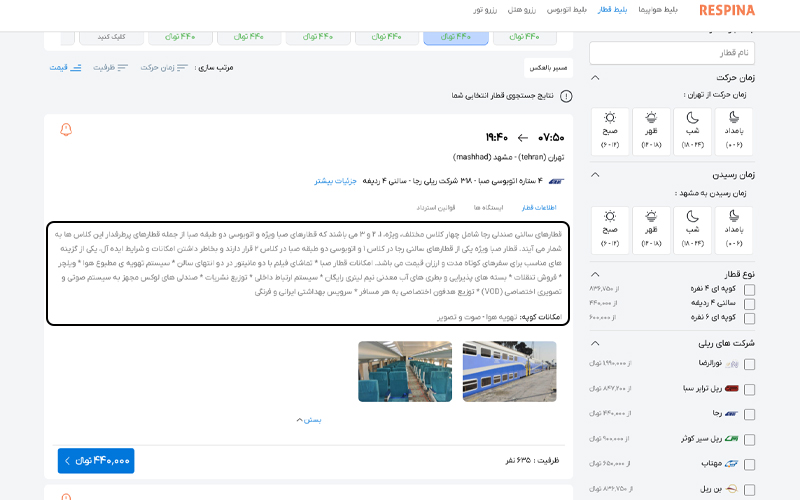Viewport: 800px width, 500px height.
Task: Check the سالنی ۴ ردیفه checkbox
Action: pyautogui.click(x=749, y=304)
